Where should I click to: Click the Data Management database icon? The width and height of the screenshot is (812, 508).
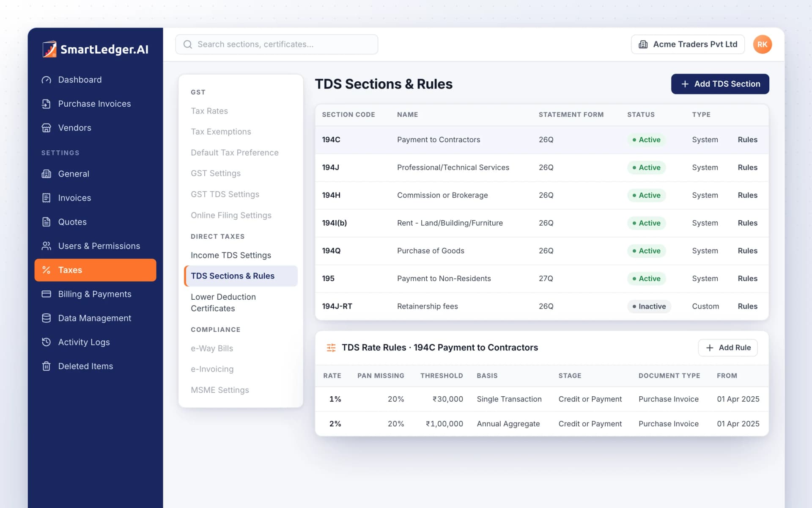coord(47,318)
